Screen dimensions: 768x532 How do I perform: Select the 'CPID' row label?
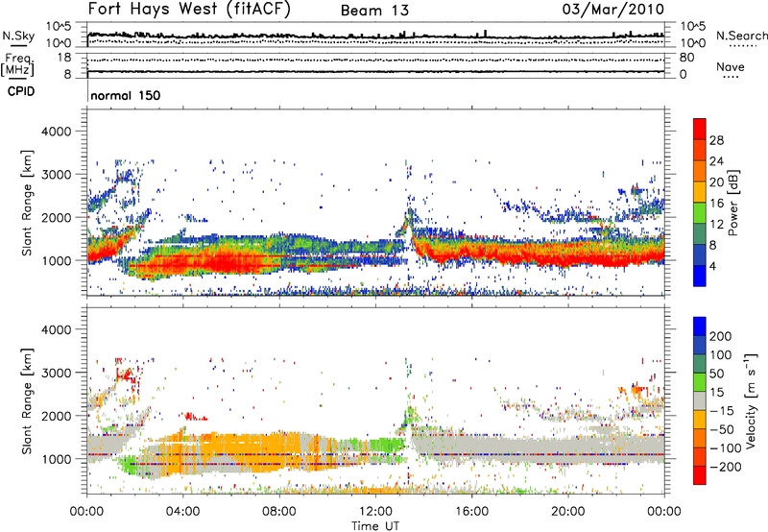pyautogui.click(x=21, y=91)
